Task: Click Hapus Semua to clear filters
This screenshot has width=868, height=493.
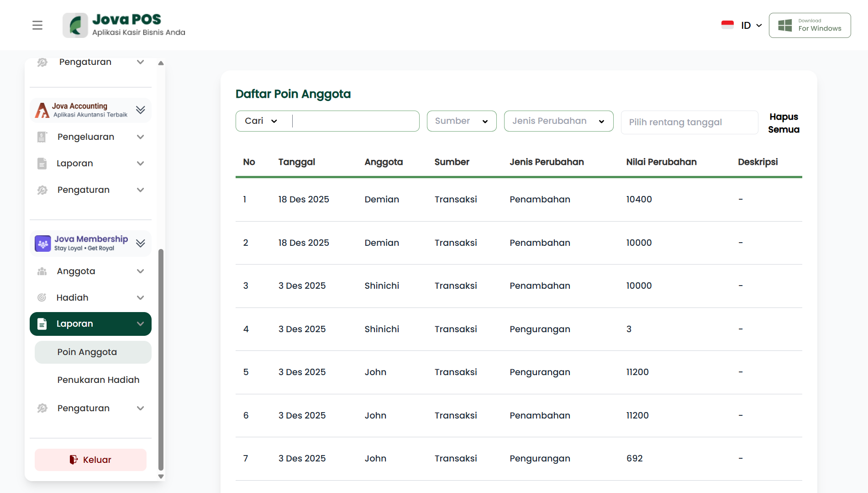Action: pos(784,123)
